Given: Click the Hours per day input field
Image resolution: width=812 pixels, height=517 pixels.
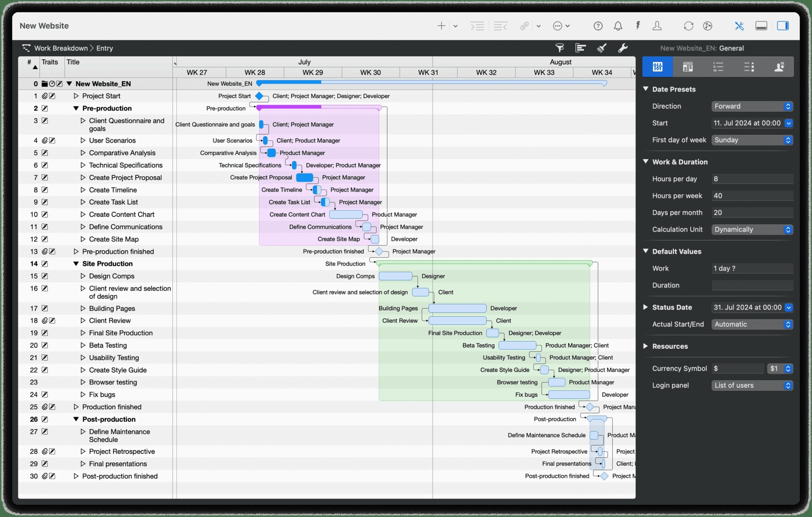Looking at the screenshot, I should [752, 179].
